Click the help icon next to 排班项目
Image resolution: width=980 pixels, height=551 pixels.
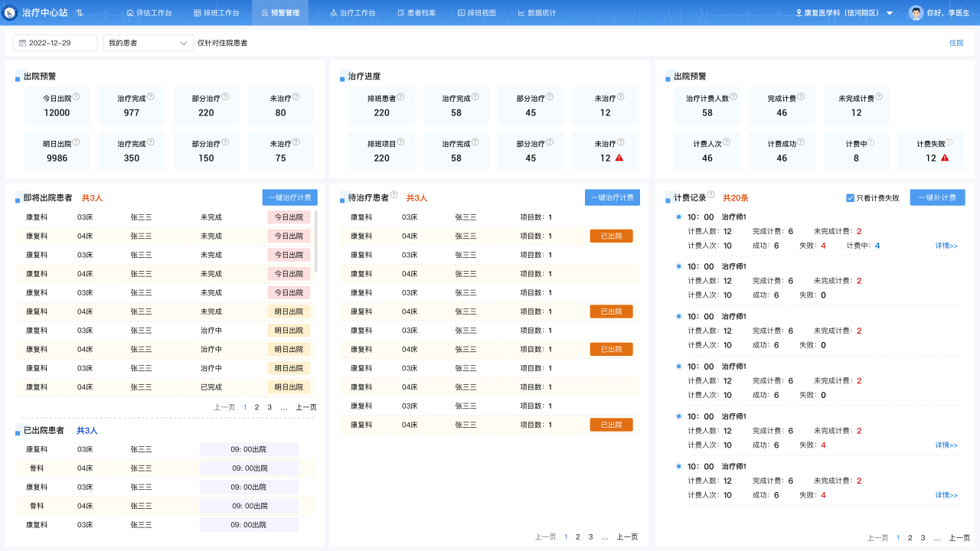click(x=401, y=142)
